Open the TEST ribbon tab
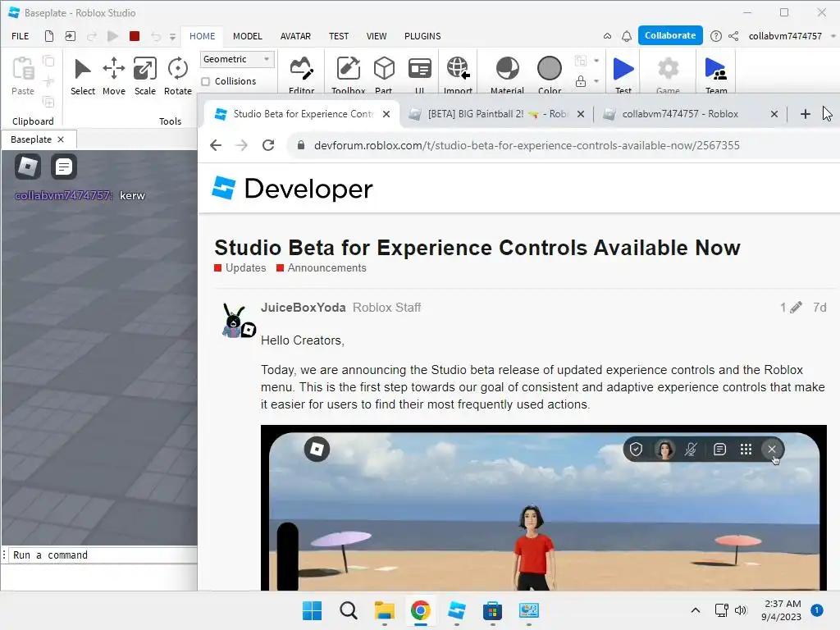This screenshot has height=630, width=840. click(339, 36)
